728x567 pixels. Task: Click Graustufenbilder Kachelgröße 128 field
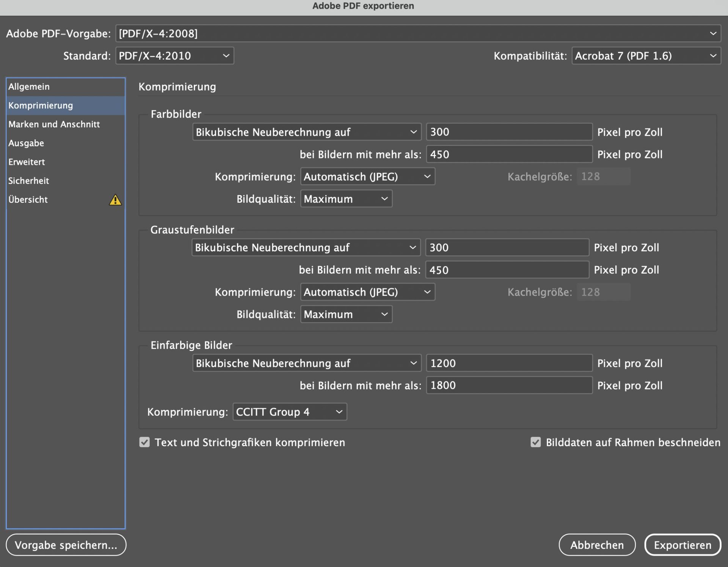604,292
